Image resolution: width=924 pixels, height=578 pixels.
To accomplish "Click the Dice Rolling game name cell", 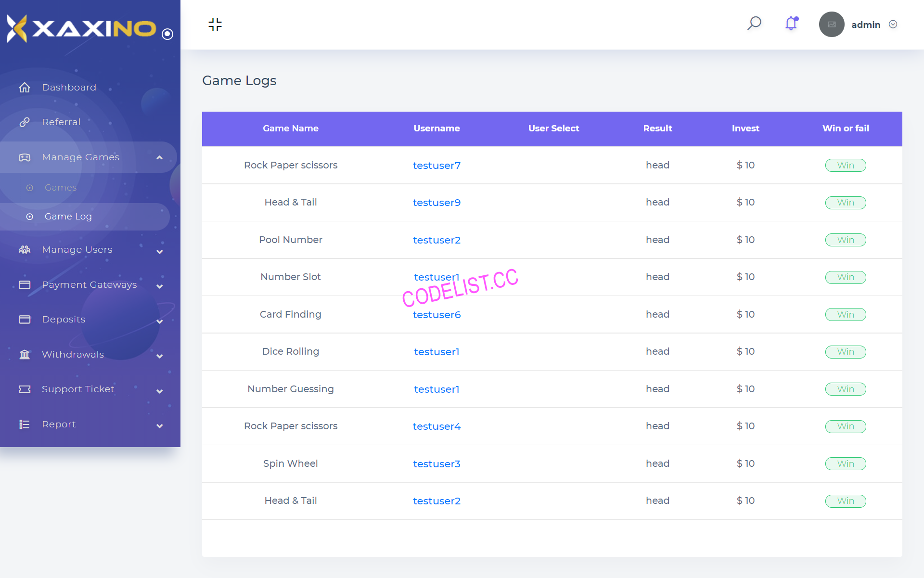I will 291,351.
